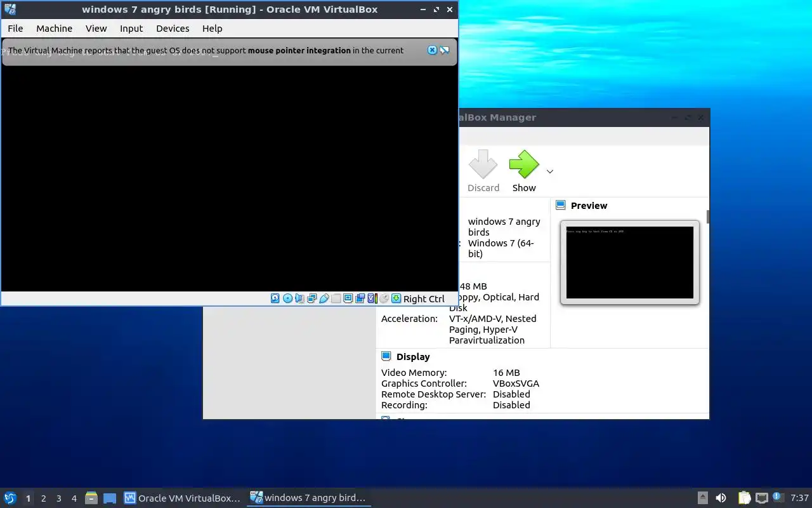
Task: Open the Input menu
Action: 131,29
